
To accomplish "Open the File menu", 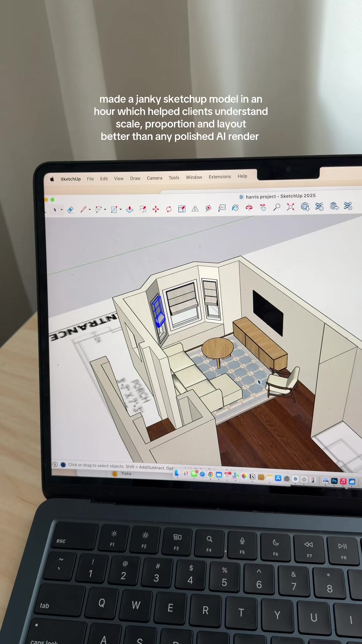I will point(90,179).
